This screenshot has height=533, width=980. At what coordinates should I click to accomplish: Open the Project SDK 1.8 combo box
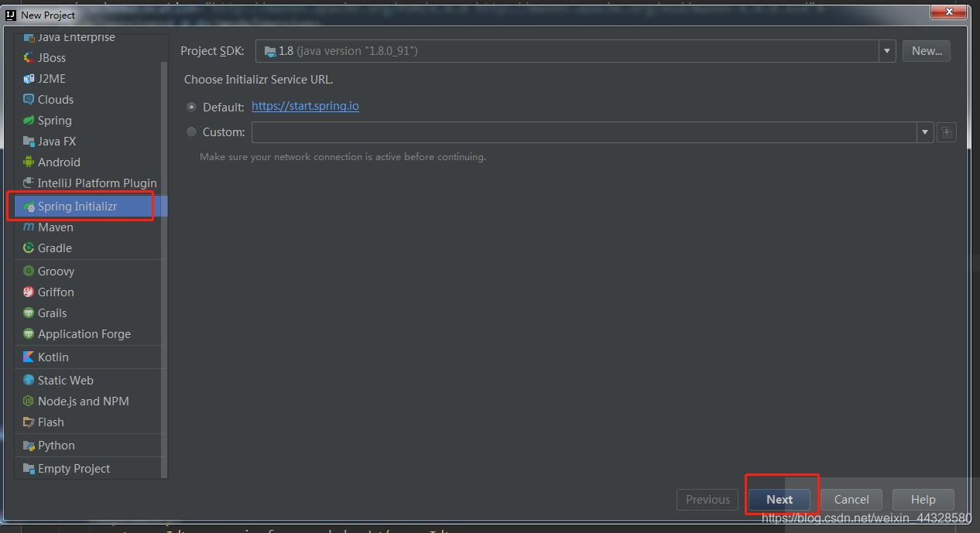tap(576, 51)
